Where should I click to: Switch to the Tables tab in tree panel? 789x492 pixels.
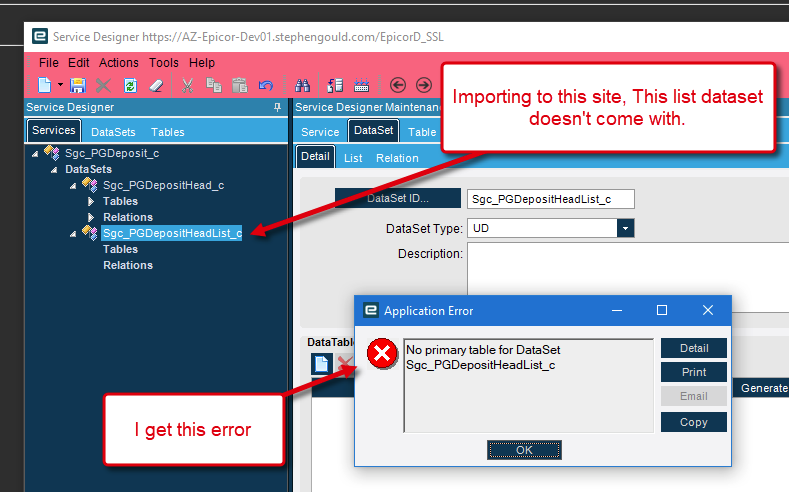click(x=168, y=132)
